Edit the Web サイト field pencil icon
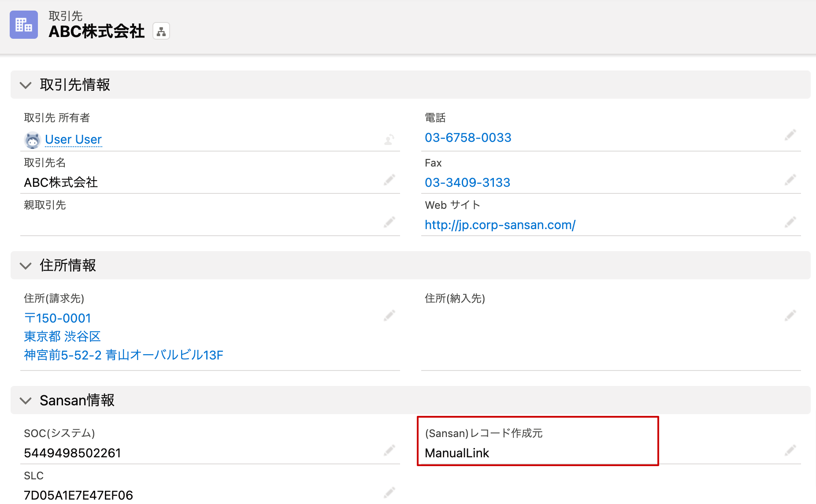 pos(790,222)
